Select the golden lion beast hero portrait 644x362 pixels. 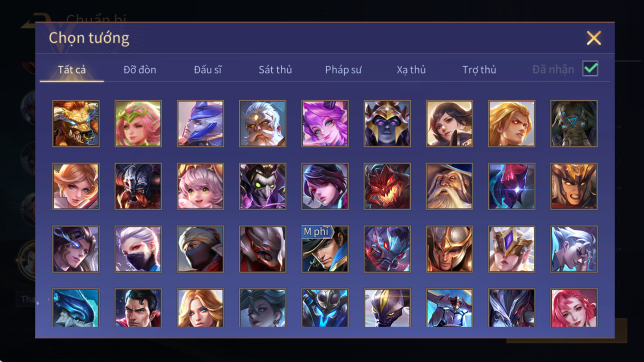click(76, 124)
